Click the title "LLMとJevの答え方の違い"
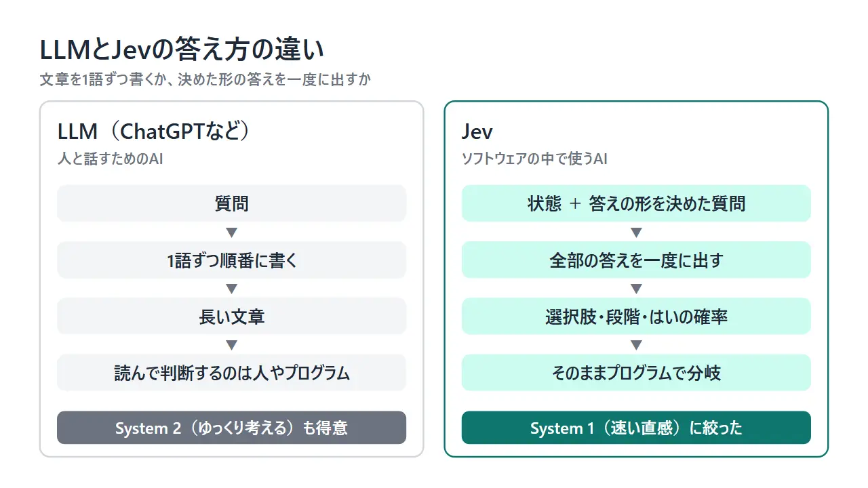Viewport: 868px width, 488px height. pos(182,51)
